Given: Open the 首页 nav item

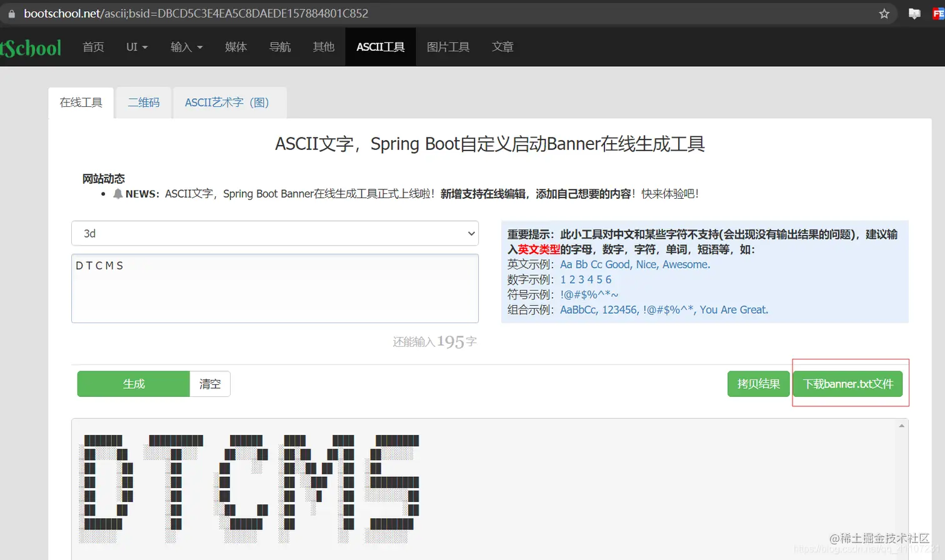Looking at the screenshot, I should click(93, 47).
